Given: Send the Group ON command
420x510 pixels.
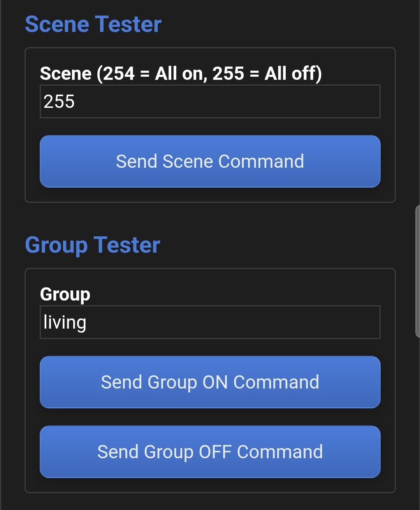Looking at the screenshot, I should tap(210, 382).
